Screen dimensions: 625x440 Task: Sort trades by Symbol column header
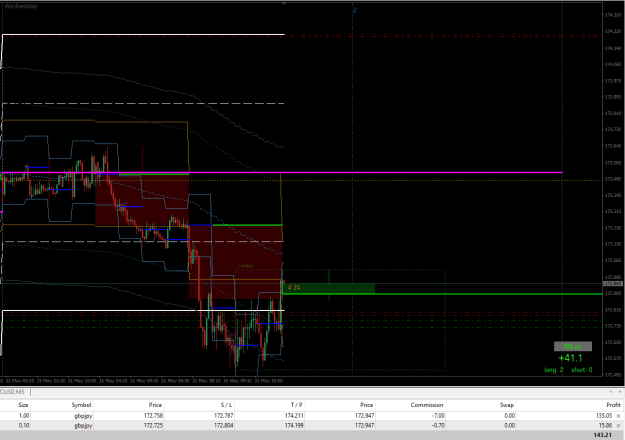(81, 405)
